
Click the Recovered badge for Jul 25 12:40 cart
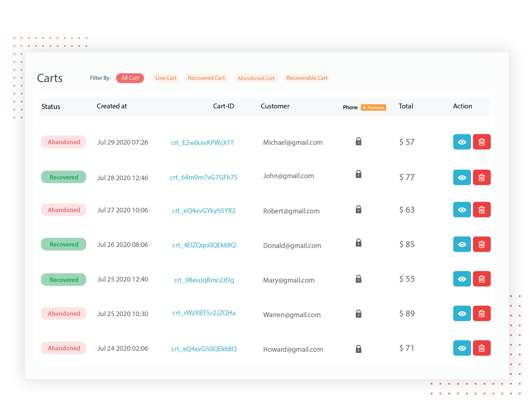click(64, 280)
